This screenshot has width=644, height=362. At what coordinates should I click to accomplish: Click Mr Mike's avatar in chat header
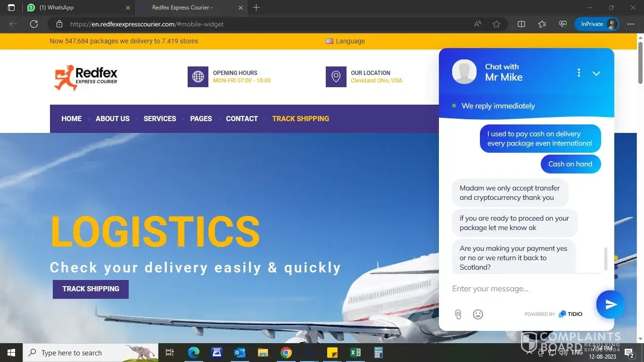pos(464,72)
